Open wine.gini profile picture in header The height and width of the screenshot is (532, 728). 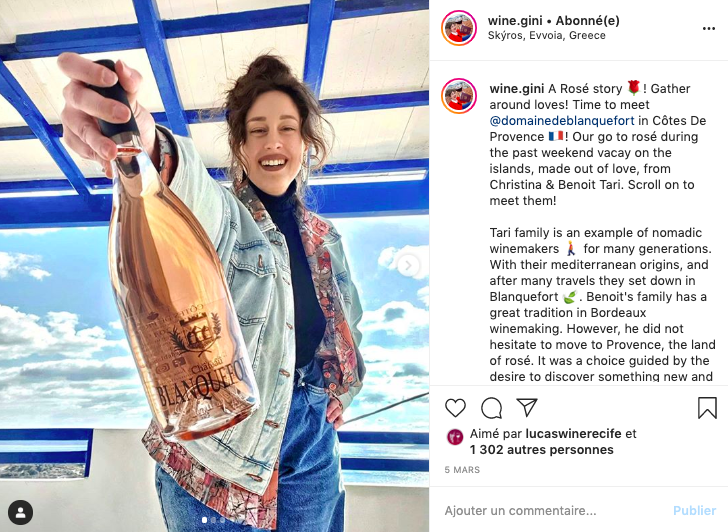point(459,28)
